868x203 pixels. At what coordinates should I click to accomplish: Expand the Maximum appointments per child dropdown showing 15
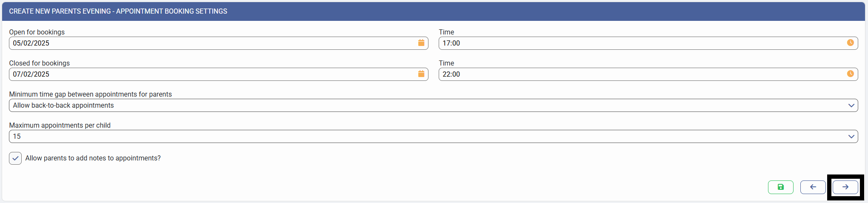pyautogui.click(x=425, y=137)
